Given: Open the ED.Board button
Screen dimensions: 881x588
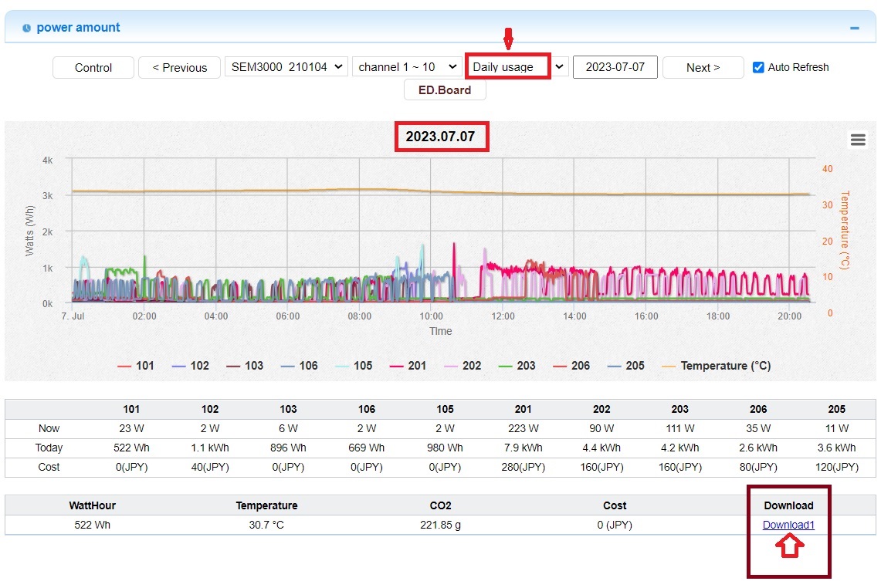Looking at the screenshot, I should coord(445,90).
